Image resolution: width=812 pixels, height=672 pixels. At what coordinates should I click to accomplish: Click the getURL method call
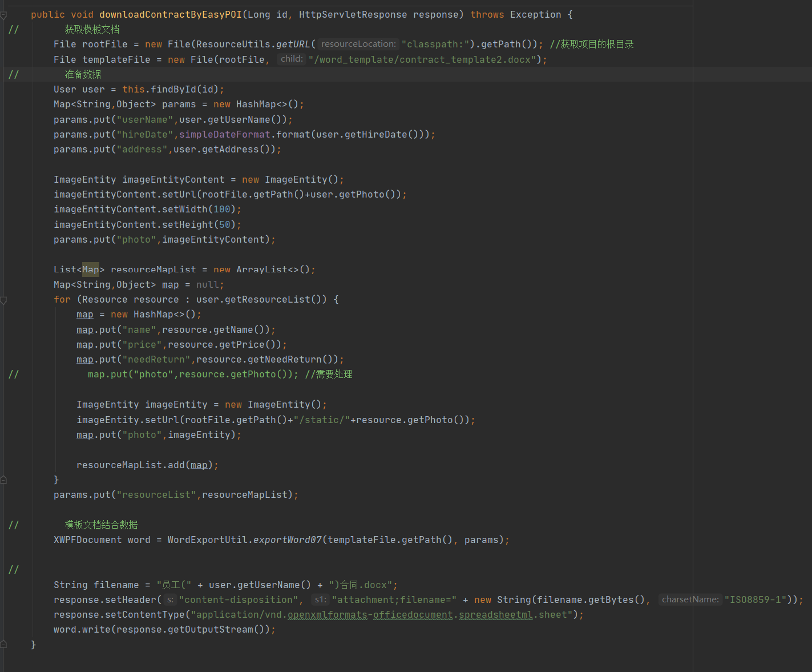(x=293, y=45)
